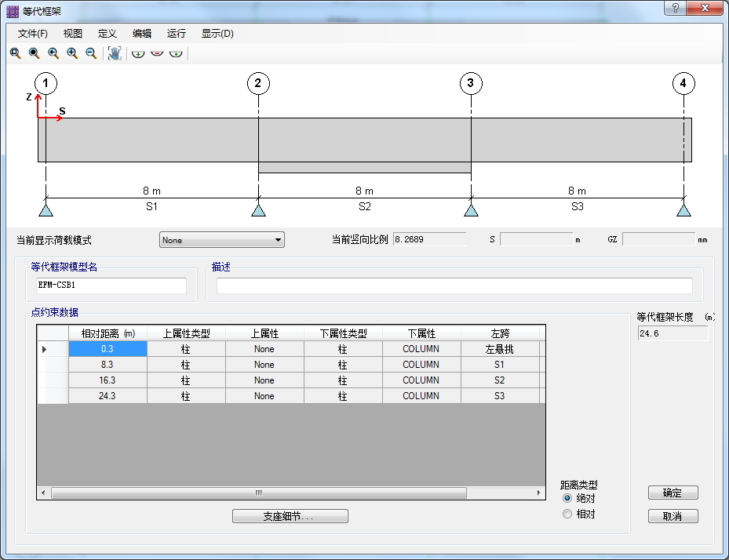The width and height of the screenshot is (729, 560).
Task: Click the 描述 description input field
Action: coord(454,285)
